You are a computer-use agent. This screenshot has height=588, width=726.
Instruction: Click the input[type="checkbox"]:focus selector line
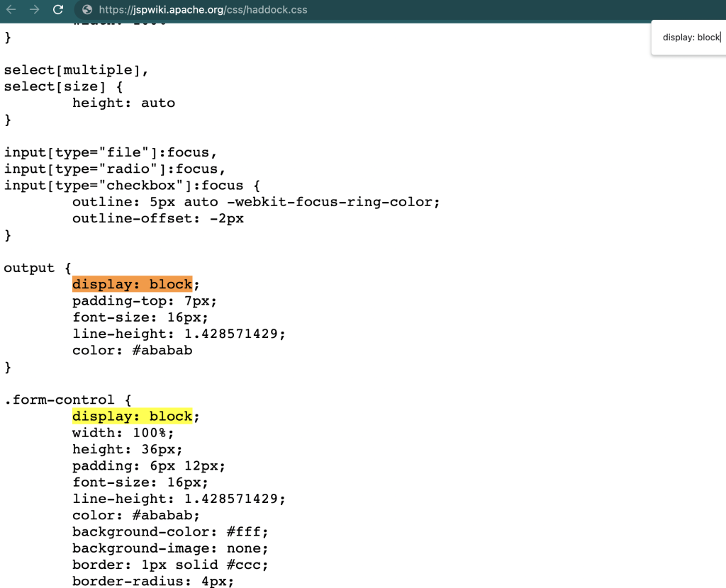[132, 186]
